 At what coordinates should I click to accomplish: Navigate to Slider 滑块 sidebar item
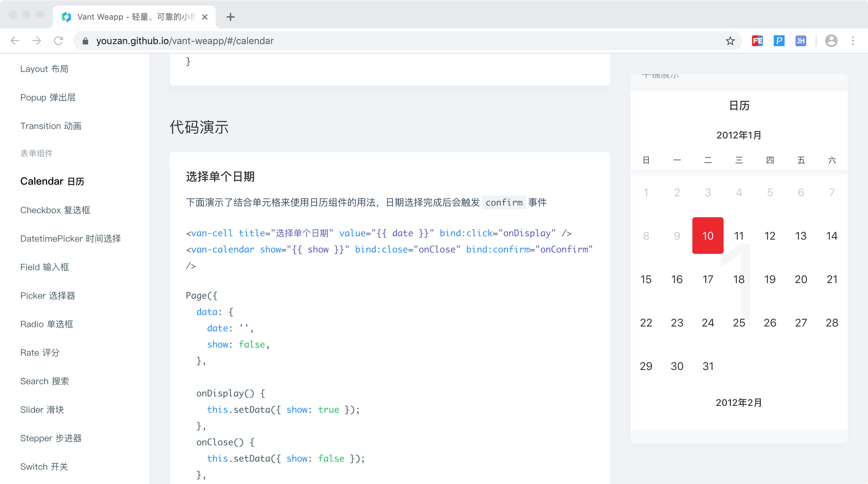point(42,410)
